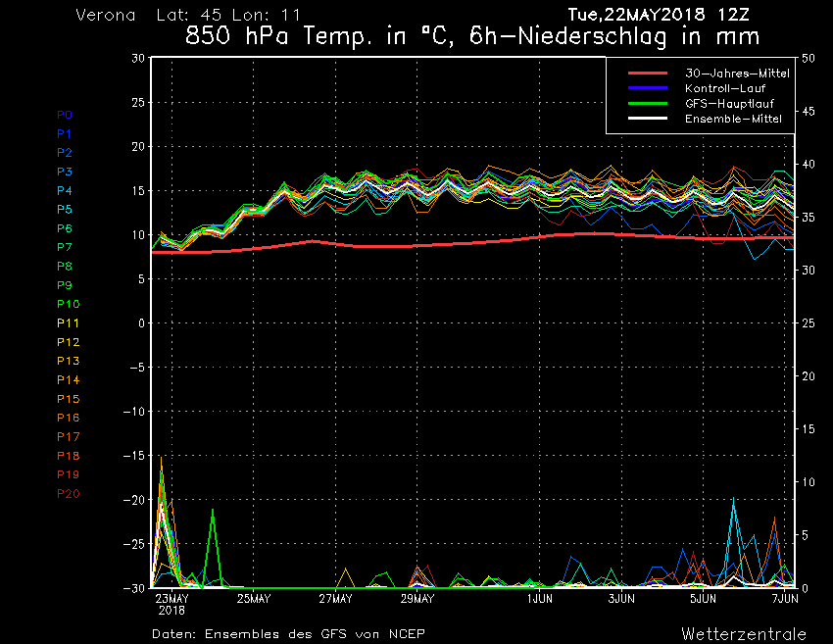Select the P2 member label

coord(65,153)
